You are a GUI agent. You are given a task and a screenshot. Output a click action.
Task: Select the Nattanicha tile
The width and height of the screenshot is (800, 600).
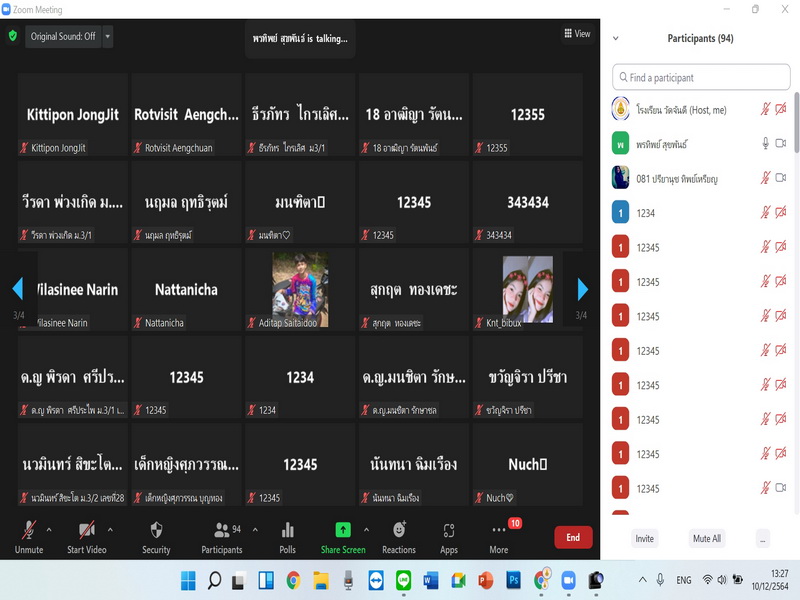[186, 289]
